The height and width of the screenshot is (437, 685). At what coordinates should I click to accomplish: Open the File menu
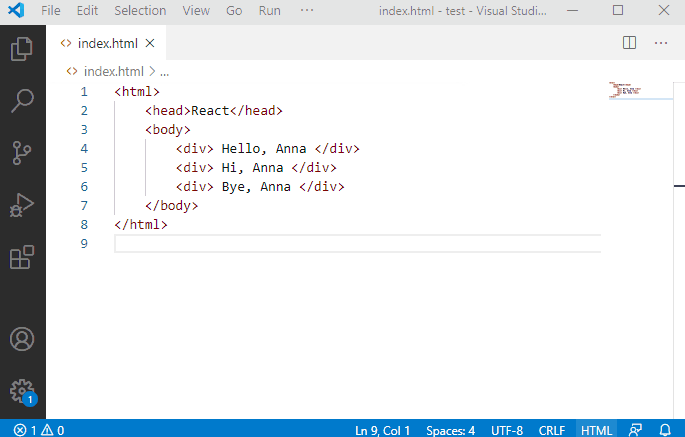click(x=51, y=10)
